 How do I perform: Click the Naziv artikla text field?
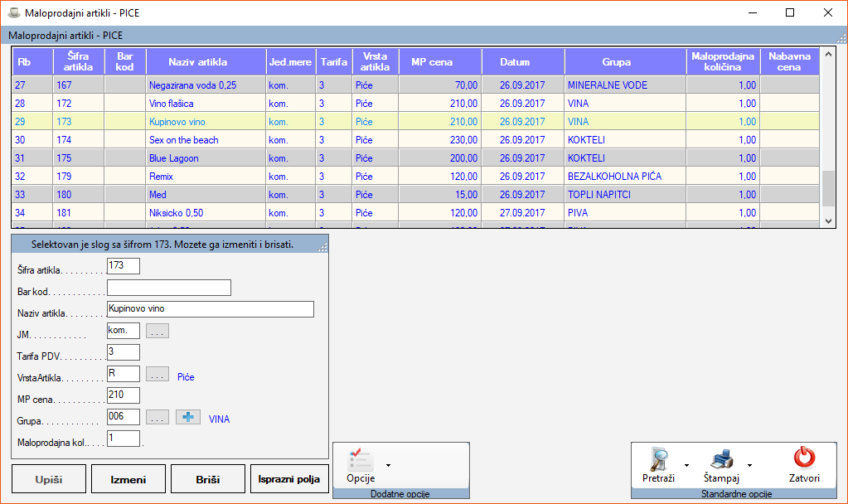[x=211, y=309]
